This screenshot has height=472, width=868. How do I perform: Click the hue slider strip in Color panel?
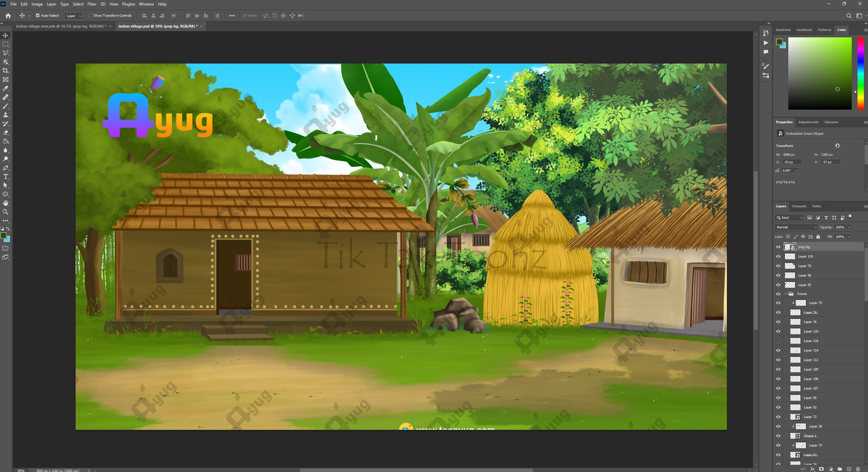[860, 73]
